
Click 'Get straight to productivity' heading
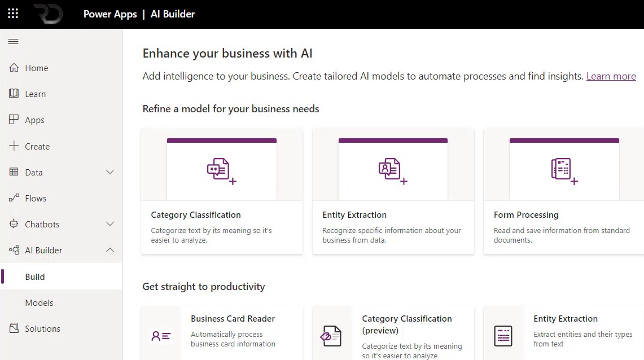204,287
